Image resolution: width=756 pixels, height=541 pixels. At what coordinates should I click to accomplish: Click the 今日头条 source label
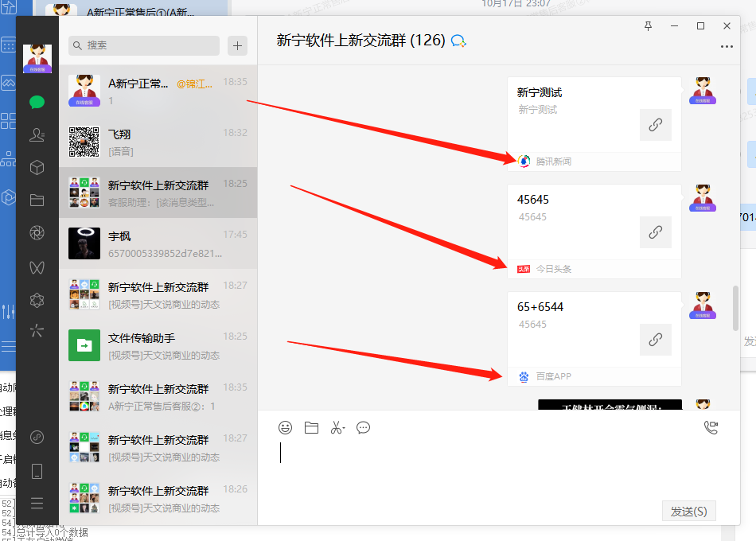[x=554, y=269]
